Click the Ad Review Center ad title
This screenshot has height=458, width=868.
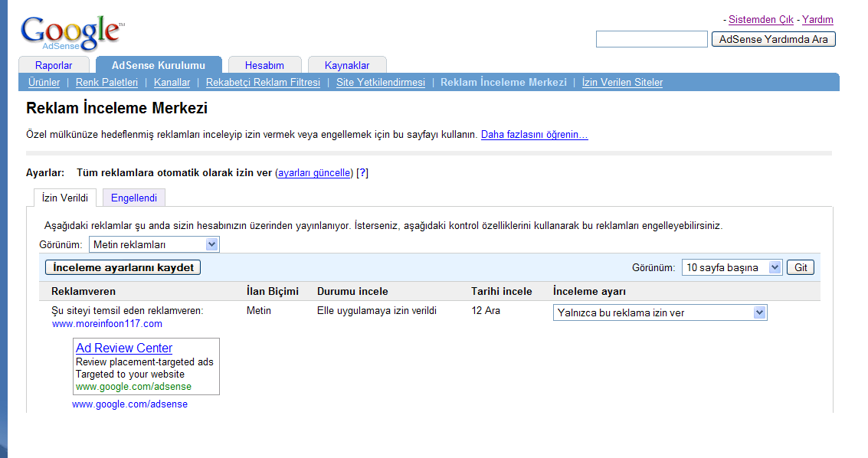point(124,348)
